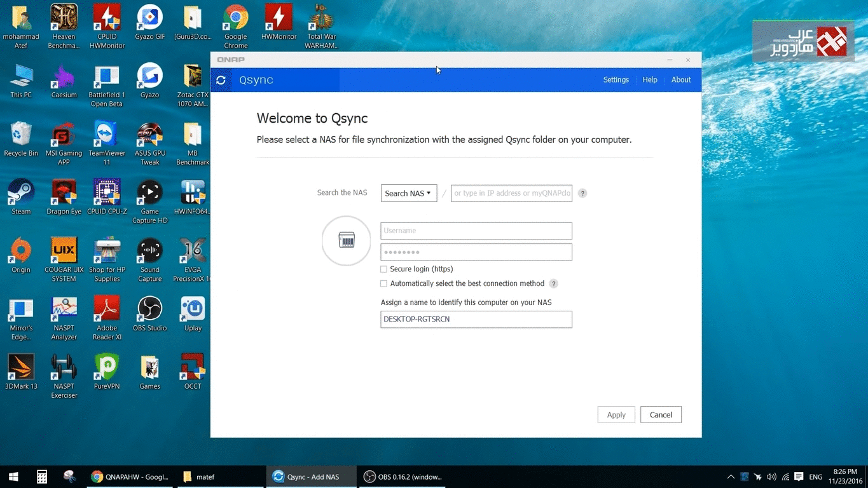
Task: Select the CPUID HWMonitor desktop icon
Action: (107, 27)
